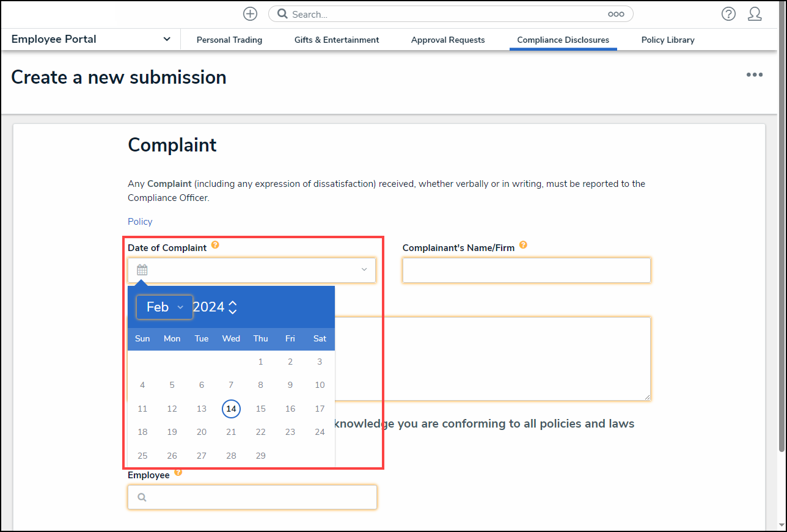Image resolution: width=787 pixels, height=532 pixels.
Task: Show help tooltip for Complainant's Name/Firm
Action: (523, 246)
